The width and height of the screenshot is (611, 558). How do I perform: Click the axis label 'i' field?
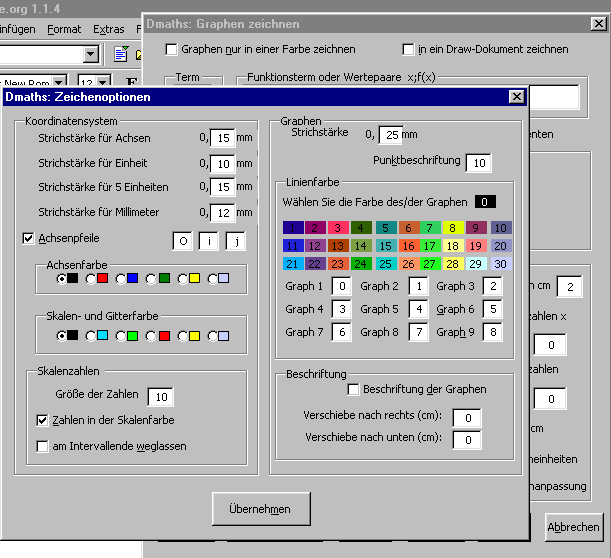209,241
